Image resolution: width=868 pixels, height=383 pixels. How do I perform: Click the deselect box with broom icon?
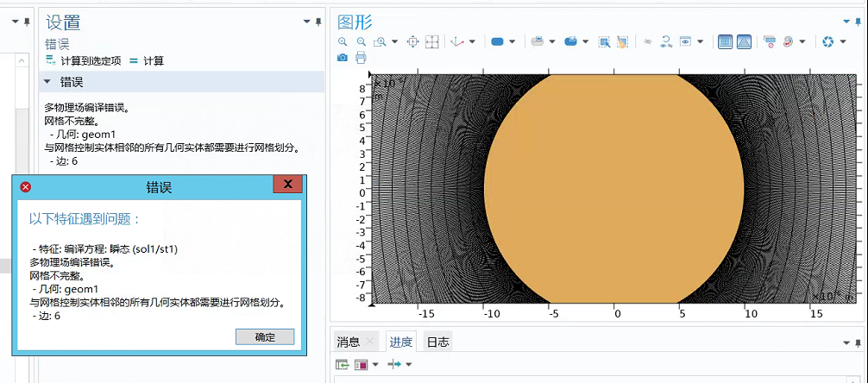click(x=622, y=41)
